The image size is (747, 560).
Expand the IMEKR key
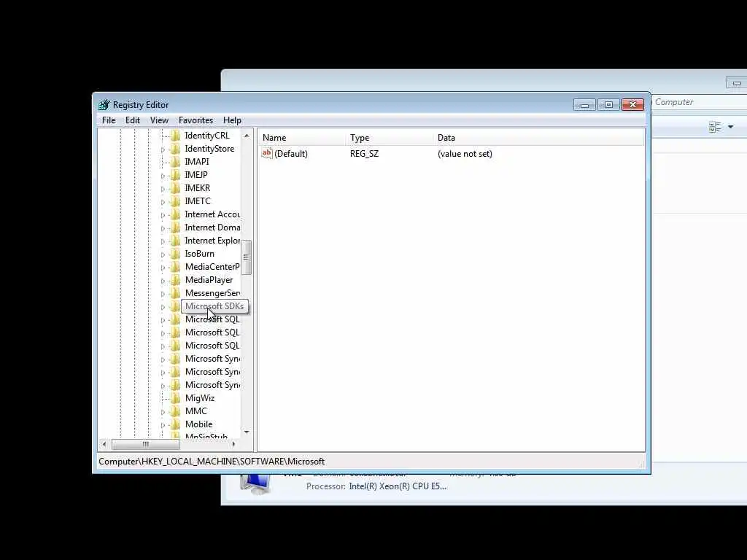(163, 189)
